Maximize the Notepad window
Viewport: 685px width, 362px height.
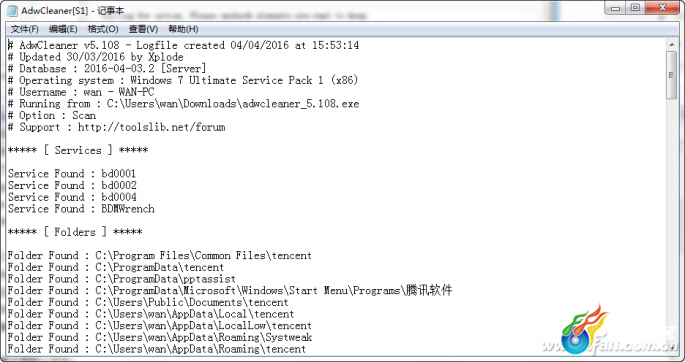(x=635, y=8)
